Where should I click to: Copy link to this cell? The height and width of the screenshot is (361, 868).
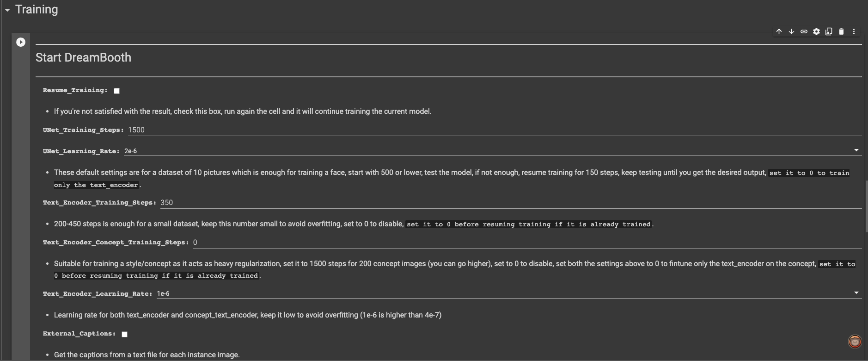point(804,31)
